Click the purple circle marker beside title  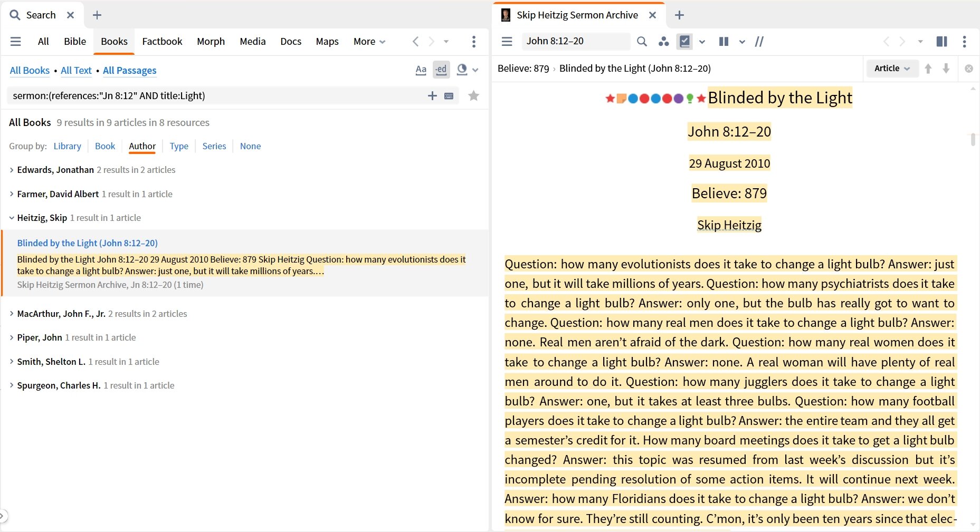[679, 99]
